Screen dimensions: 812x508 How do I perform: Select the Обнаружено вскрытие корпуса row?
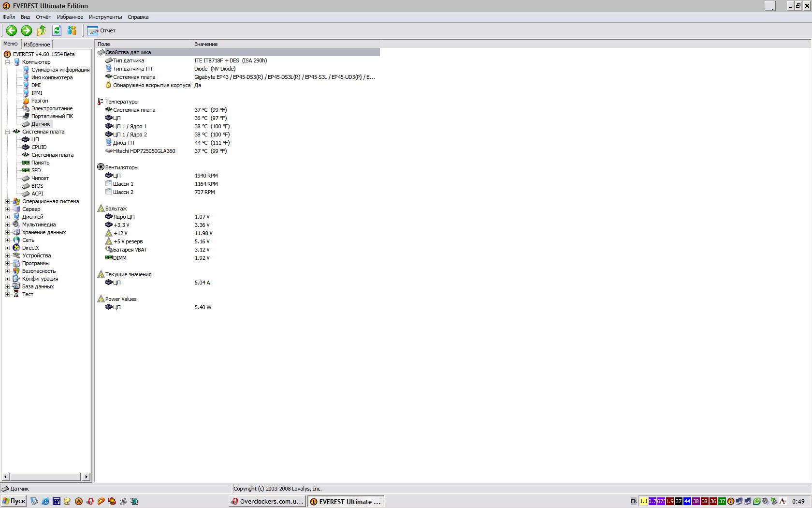238,85
